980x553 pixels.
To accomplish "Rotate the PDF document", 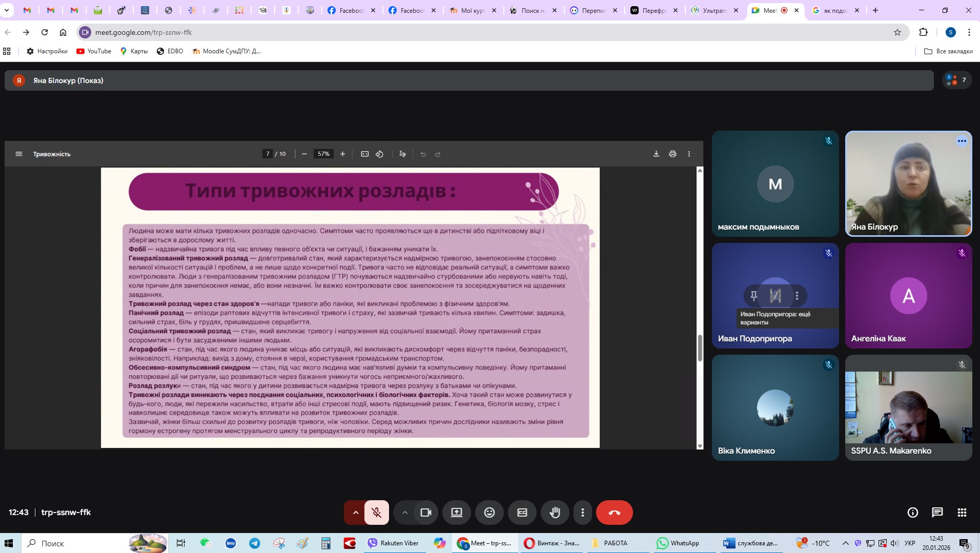I will (379, 154).
